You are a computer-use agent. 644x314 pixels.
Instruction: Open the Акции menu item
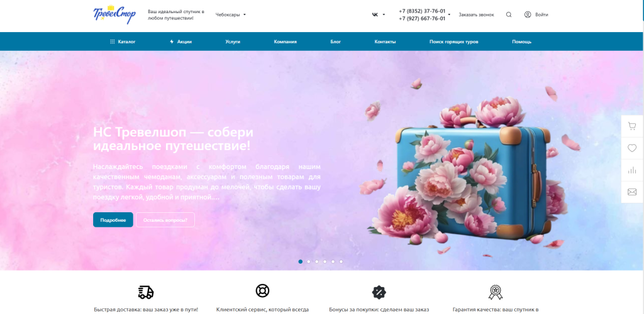click(x=180, y=42)
